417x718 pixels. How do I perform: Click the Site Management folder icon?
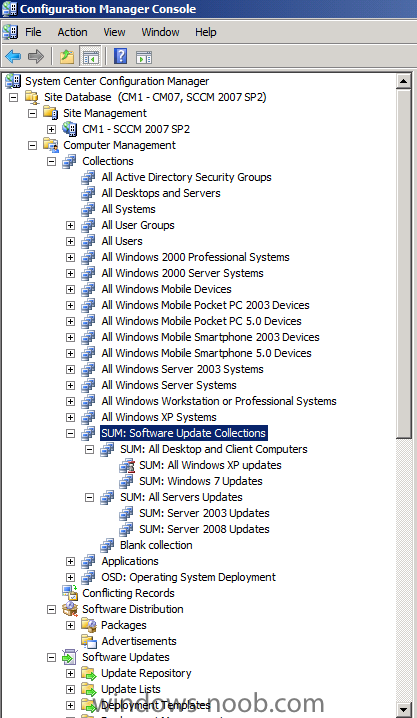[x=51, y=113]
